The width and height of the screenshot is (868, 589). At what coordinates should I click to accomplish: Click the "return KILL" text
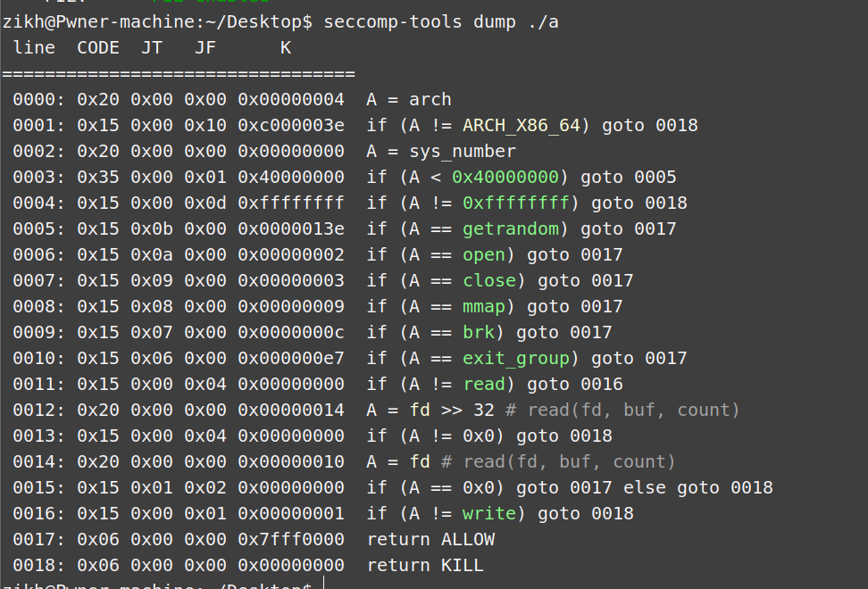click(425, 565)
